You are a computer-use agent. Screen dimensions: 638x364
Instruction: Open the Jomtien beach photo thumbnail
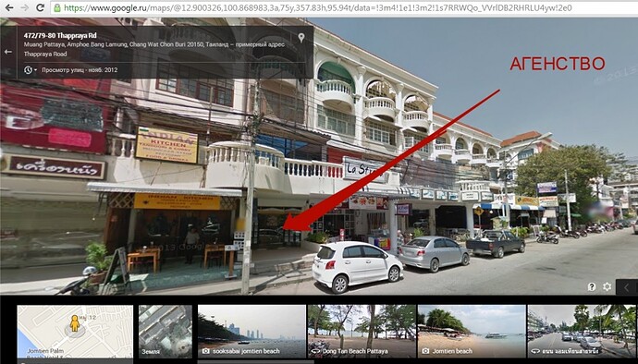(x=472, y=332)
